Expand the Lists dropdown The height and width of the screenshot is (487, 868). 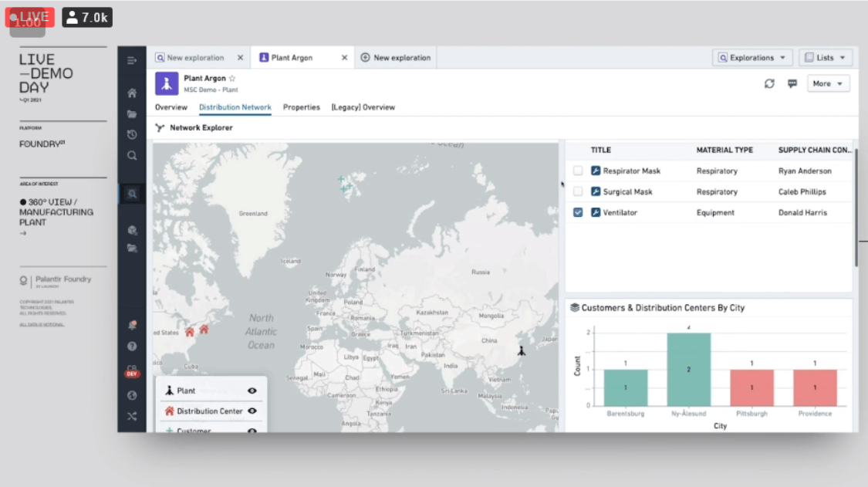[x=825, y=58]
